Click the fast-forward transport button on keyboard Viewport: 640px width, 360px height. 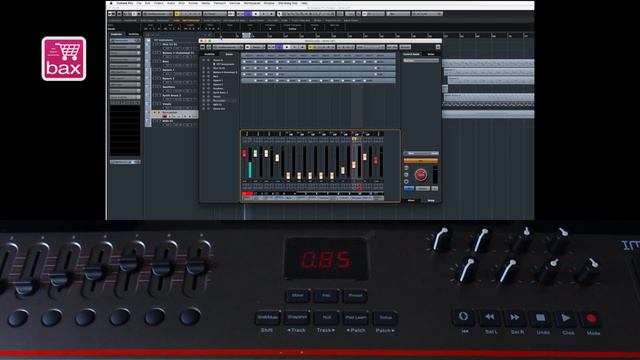point(515,318)
